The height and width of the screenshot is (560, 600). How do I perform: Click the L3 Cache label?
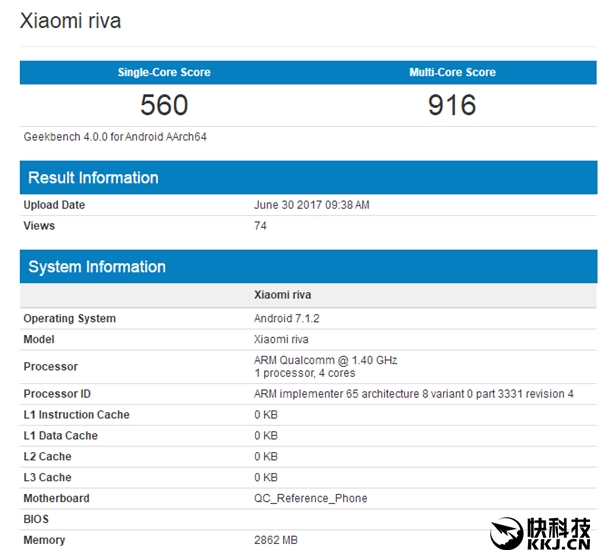tap(47, 477)
